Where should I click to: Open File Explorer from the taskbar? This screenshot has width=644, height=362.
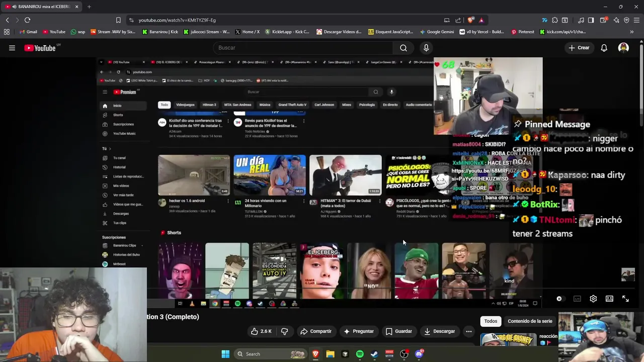pos(330,354)
